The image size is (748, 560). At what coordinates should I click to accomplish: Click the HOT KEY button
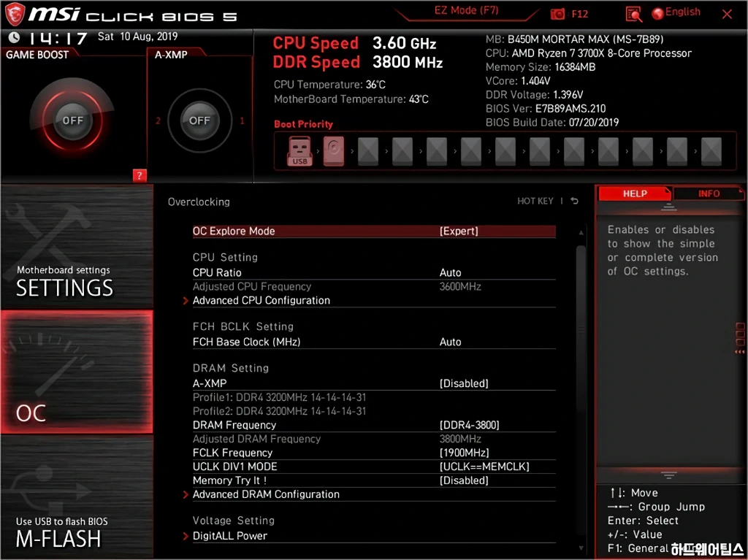tap(535, 201)
